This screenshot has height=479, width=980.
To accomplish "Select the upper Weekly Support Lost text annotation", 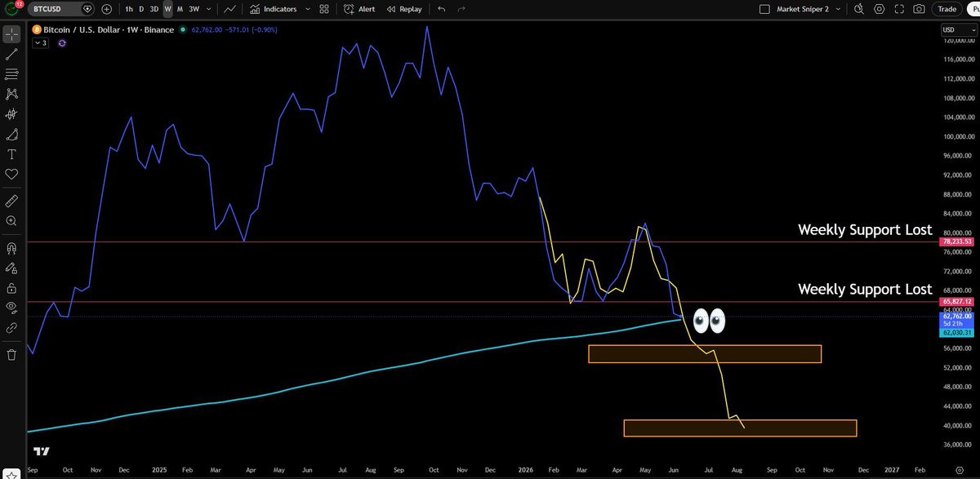I will tap(864, 230).
